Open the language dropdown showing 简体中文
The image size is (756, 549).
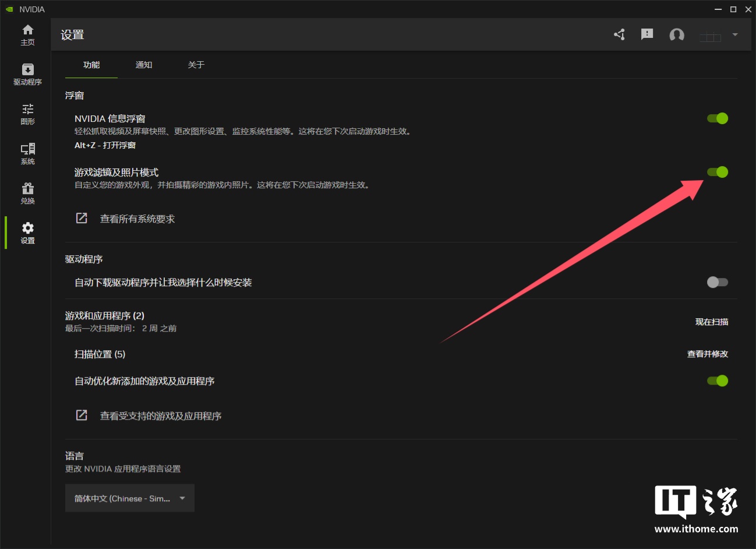tap(129, 498)
